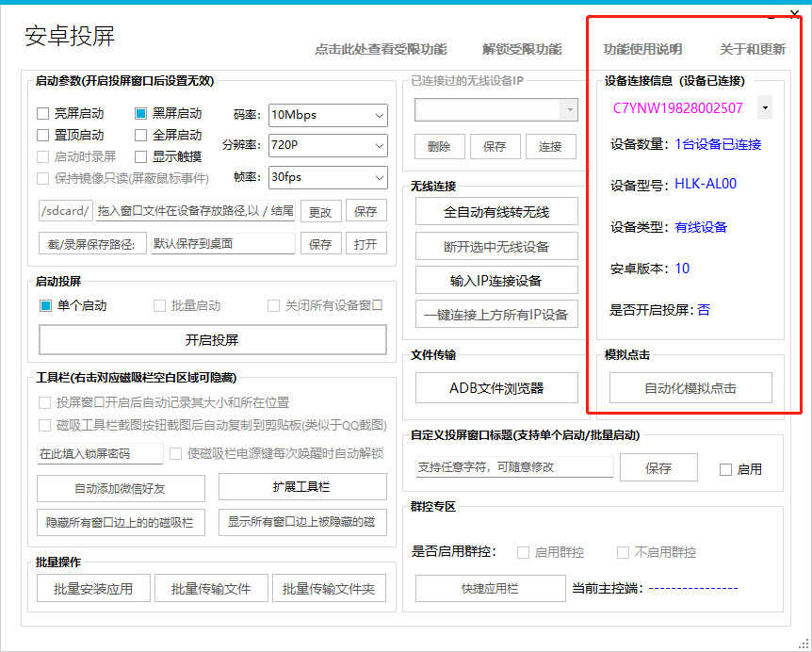Click 显示所有窗口边上被隐藏的磁 button
This screenshot has width=812, height=652.
click(x=302, y=523)
